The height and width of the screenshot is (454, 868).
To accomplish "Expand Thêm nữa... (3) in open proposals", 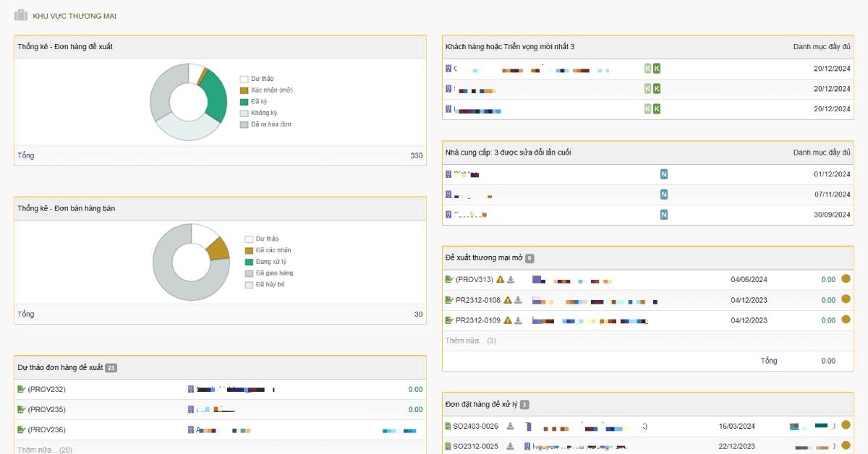I will point(470,340).
